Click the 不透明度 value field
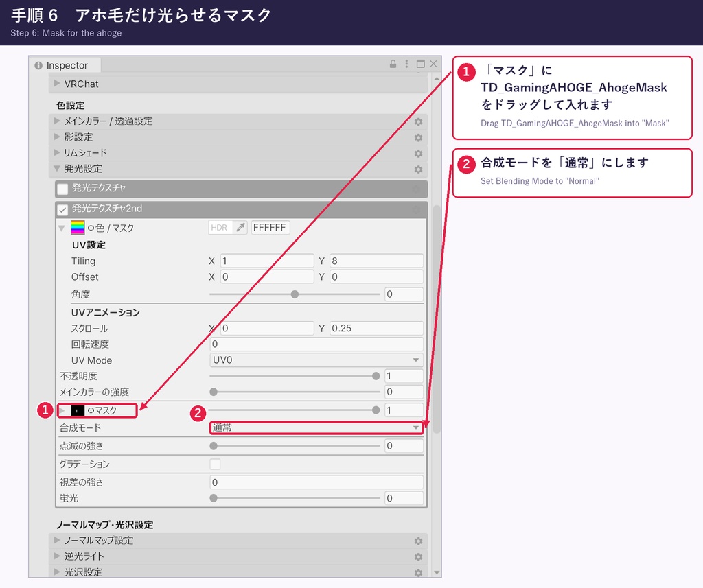The width and height of the screenshot is (703, 588). click(404, 376)
